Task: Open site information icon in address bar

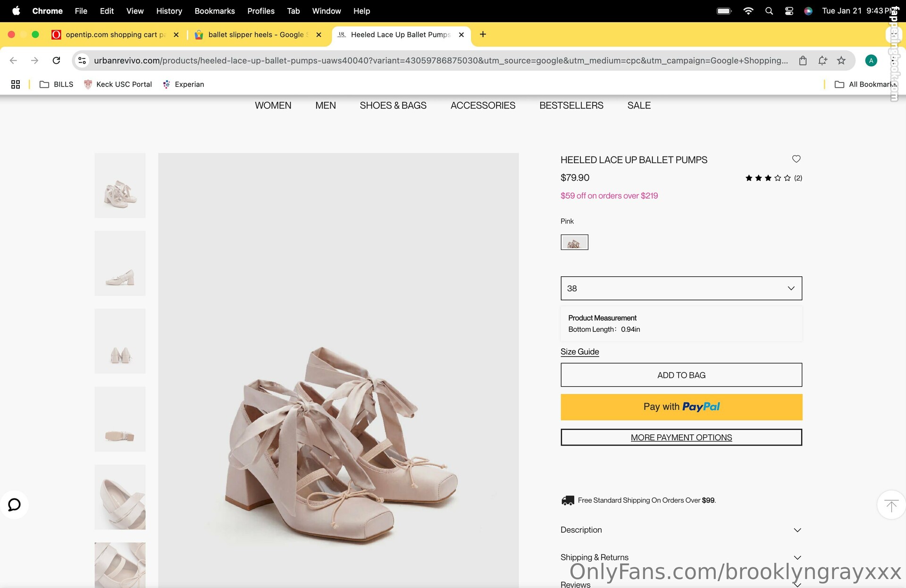Action: pos(82,60)
